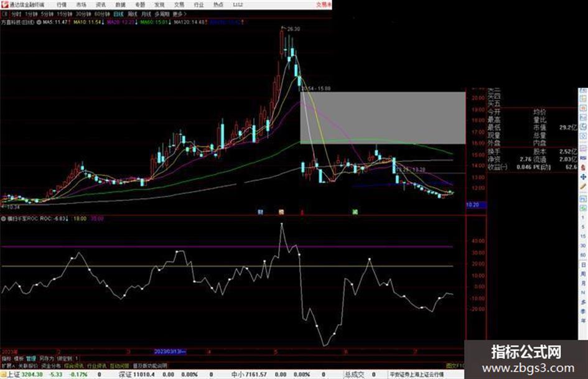The height and width of the screenshot is (379, 588).
Task: Click the red flame hot icon in sidebar
Action: (583, 167)
